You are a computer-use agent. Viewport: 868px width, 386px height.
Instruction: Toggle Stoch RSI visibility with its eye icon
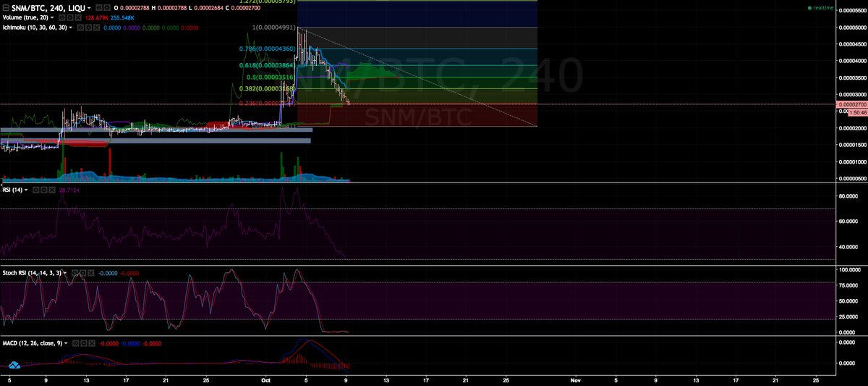coord(75,273)
